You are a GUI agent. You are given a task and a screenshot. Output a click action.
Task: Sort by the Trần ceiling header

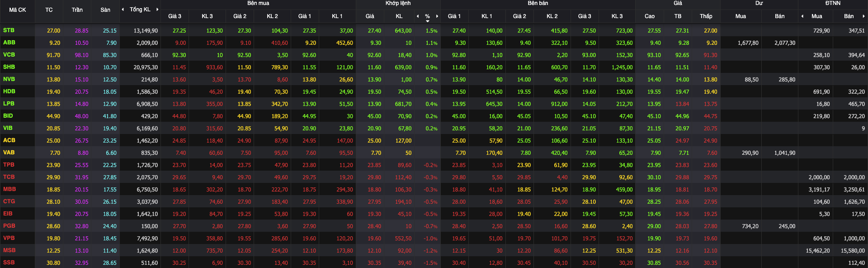77,10
